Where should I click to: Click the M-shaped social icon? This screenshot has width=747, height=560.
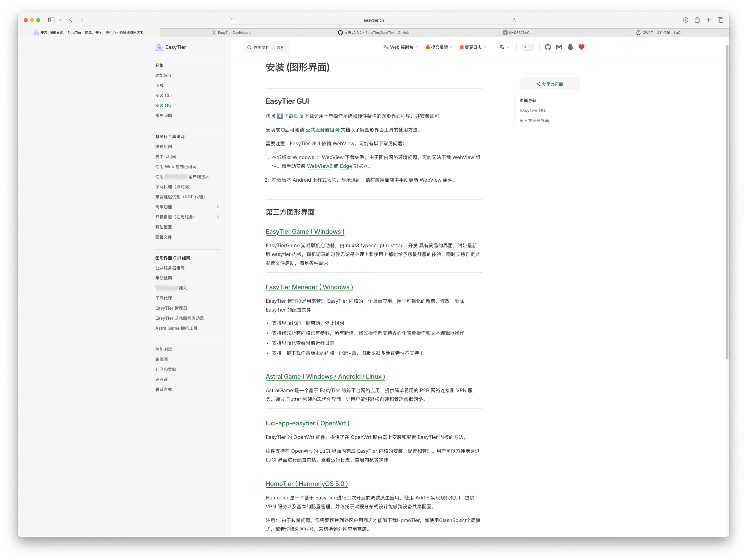click(559, 47)
